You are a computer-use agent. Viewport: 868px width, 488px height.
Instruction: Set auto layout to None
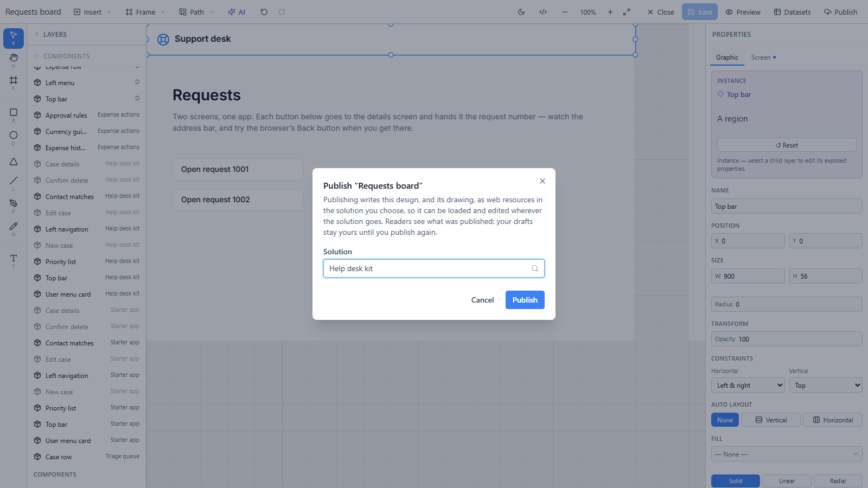coord(725,420)
